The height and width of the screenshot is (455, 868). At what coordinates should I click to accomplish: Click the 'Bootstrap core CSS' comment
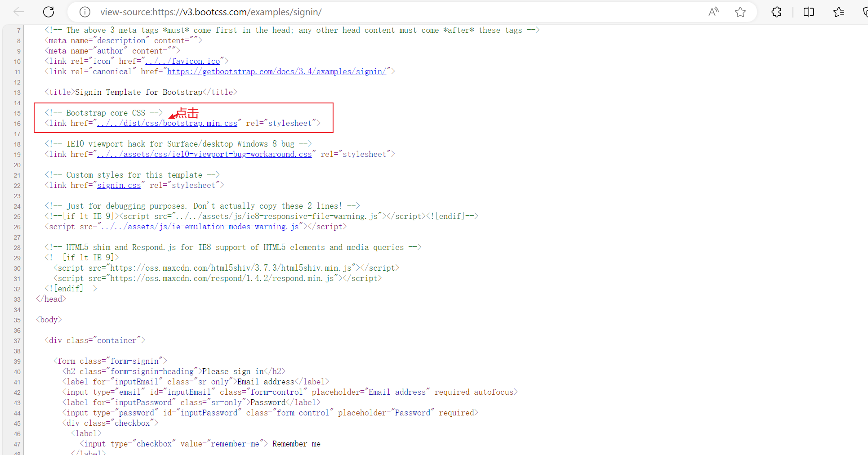tap(103, 113)
